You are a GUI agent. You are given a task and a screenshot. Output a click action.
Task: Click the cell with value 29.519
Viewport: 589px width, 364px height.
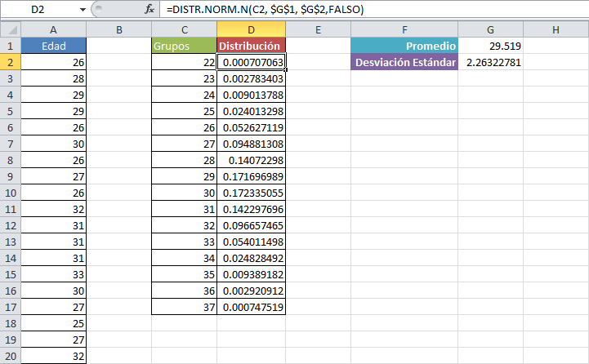[x=490, y=46]
